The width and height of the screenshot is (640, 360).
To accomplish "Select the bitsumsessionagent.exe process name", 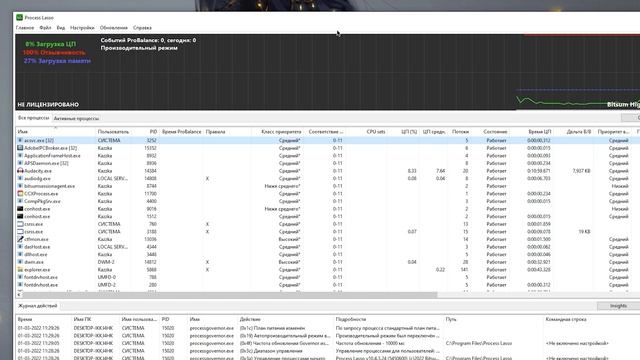I will click(49, 186).
